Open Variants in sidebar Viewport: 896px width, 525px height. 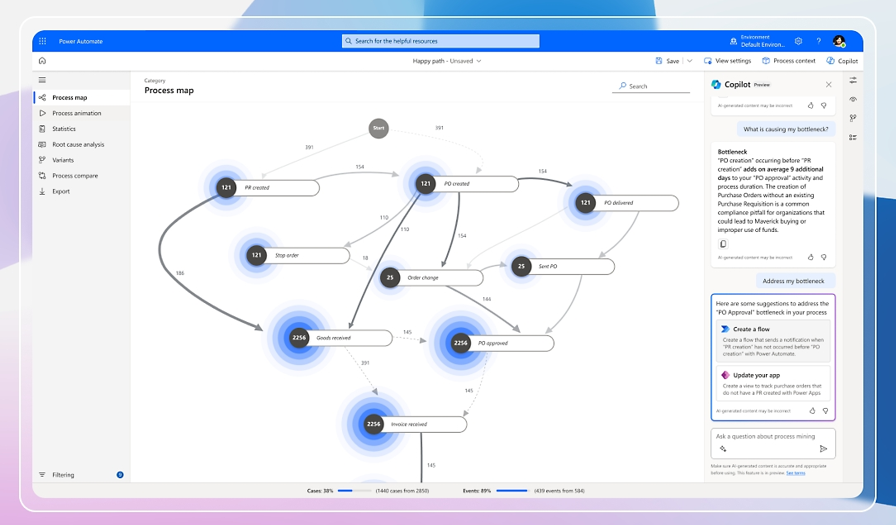click(82, 160)
